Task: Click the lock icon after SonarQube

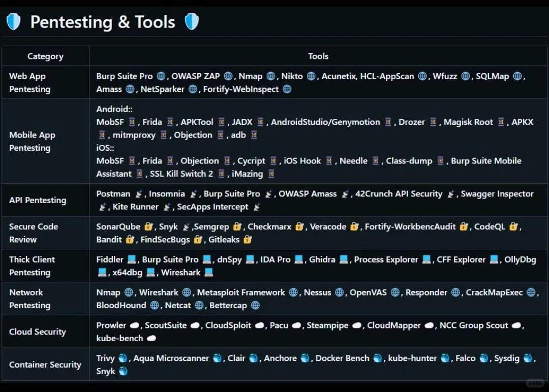Action: [x=148, y=226]
